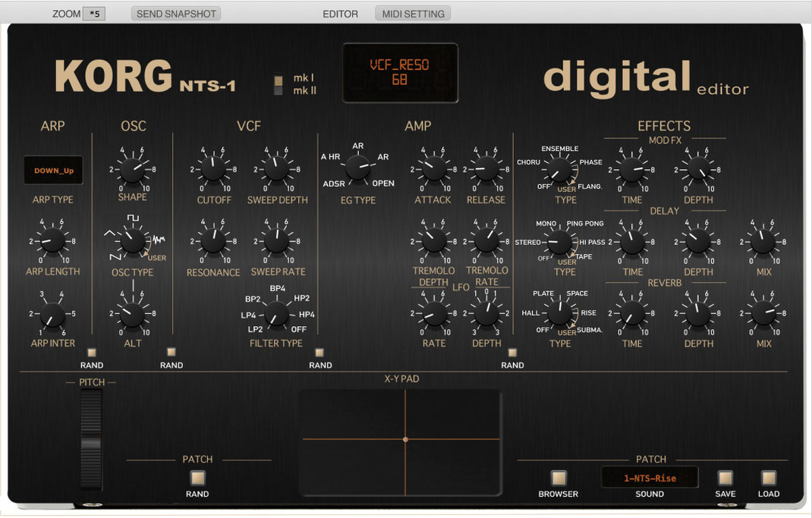
Task: Click the Mod FX Depth knob
Action: coord(698,170)
